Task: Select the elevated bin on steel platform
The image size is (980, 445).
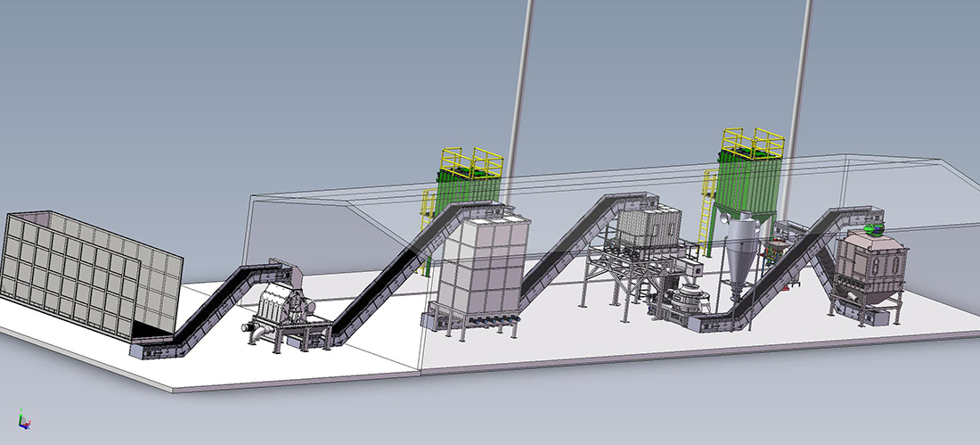Action: pyautogui.click(x=649, y=229)
